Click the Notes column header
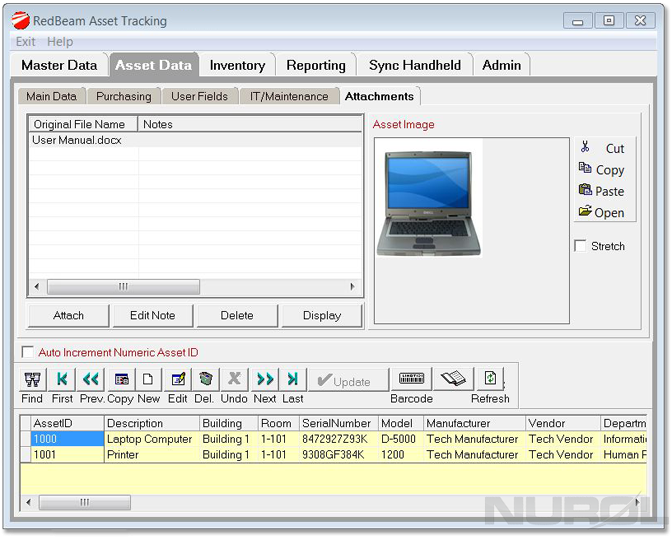 pos(249,124)
